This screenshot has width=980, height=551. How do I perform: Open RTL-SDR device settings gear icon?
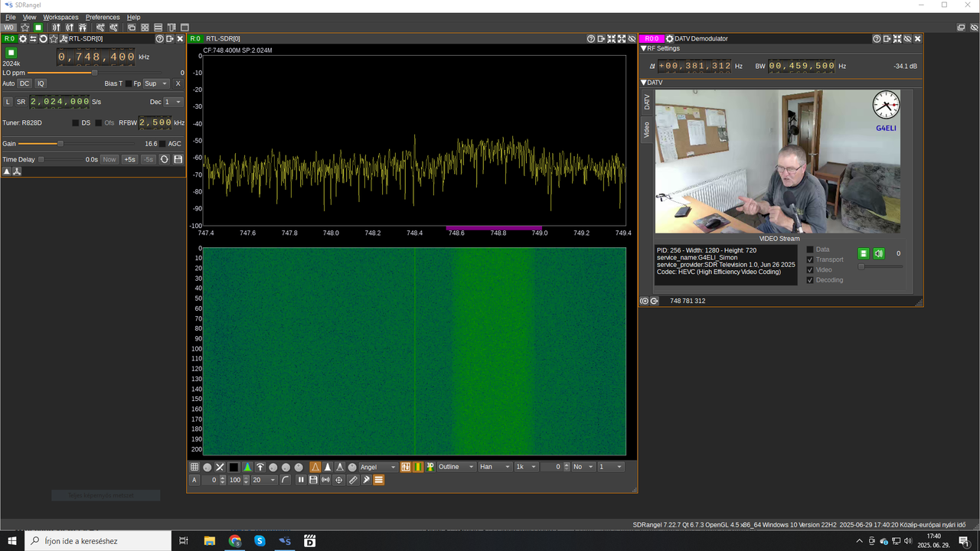(23, 39)
